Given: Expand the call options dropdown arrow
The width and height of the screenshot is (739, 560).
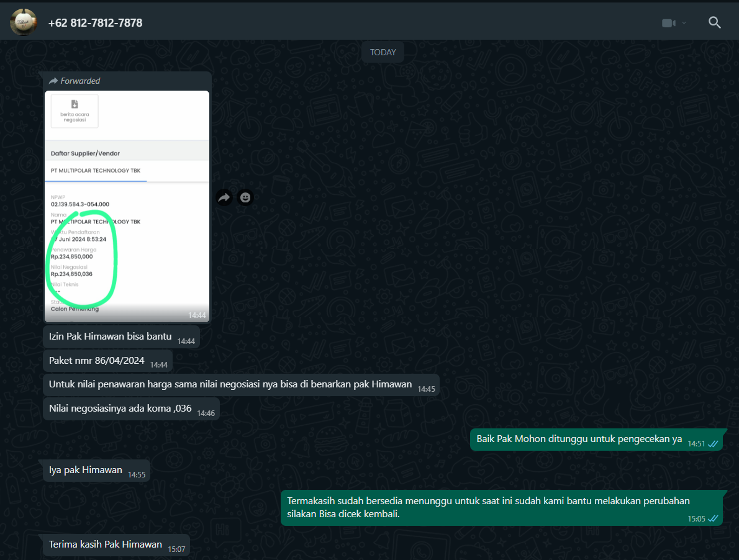Looking at the screenshot, I should point(684,22).
